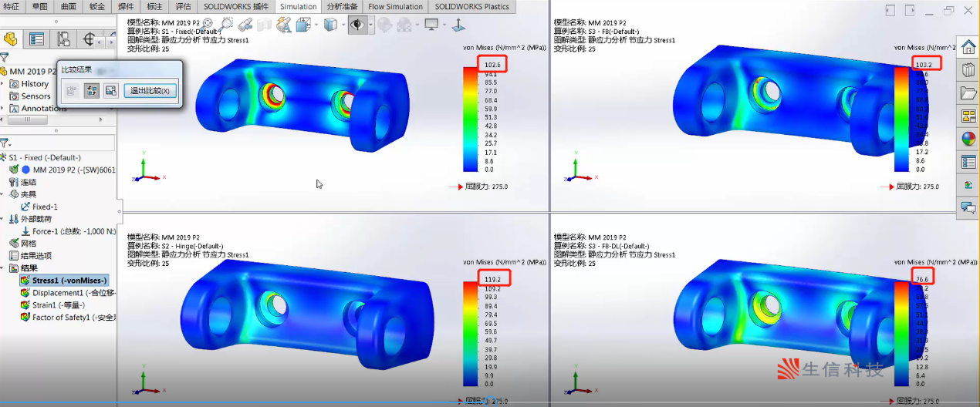Open the SOLIDWORKS Forum chat pane
This screenshot has width=980, height=407.
click(x=968, y=207)
